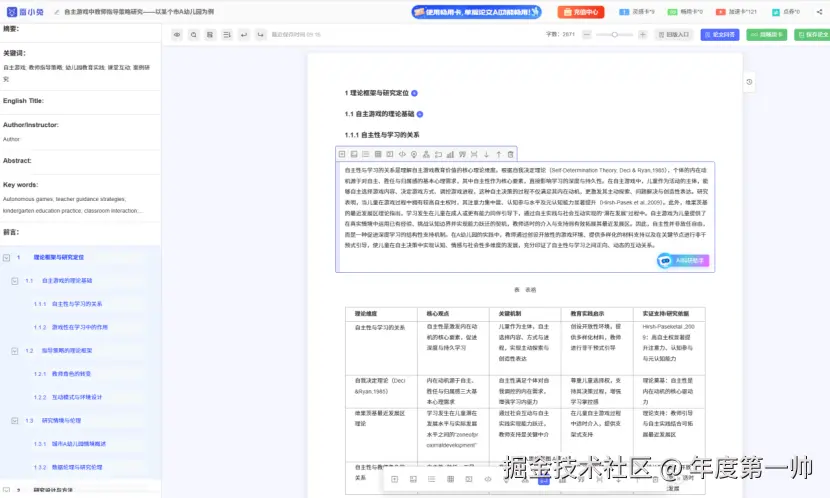Open the 旧版入口 old-version entry button
830x498 pixels.
coord(674,34)
